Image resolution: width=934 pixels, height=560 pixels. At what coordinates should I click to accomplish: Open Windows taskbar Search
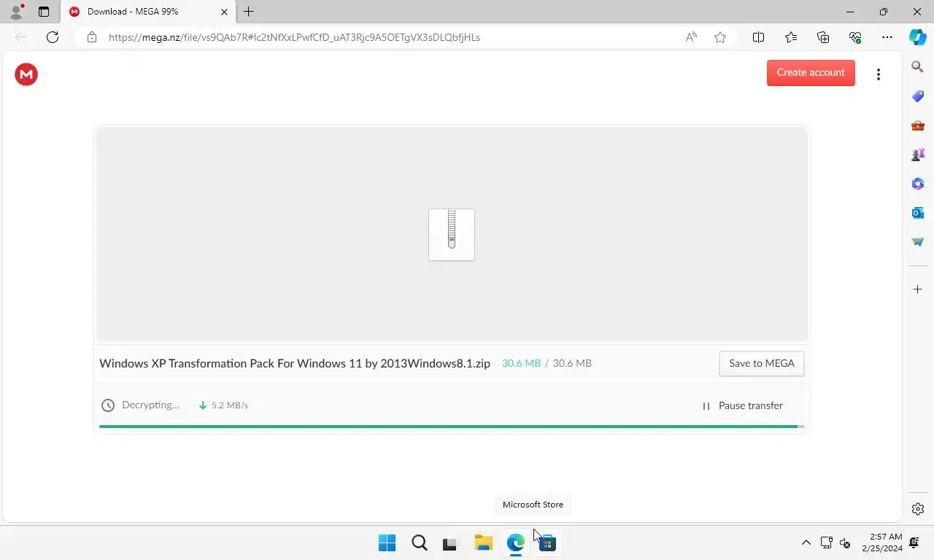tap(420, 542)
